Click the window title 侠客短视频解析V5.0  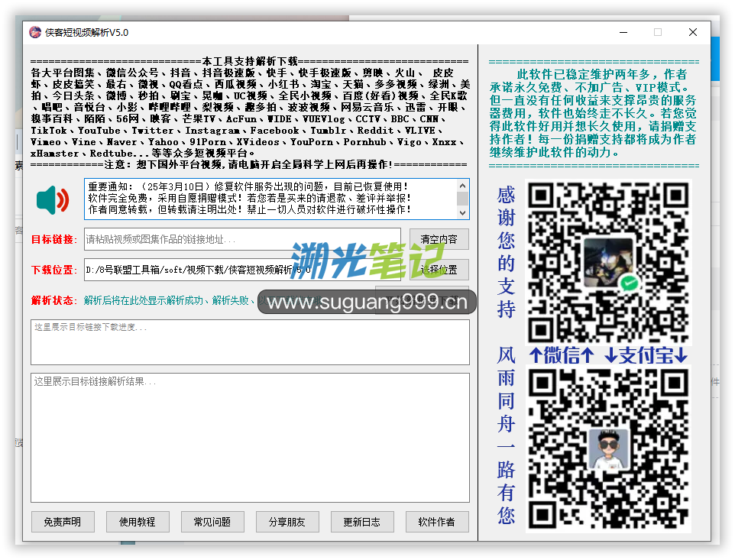87,32
